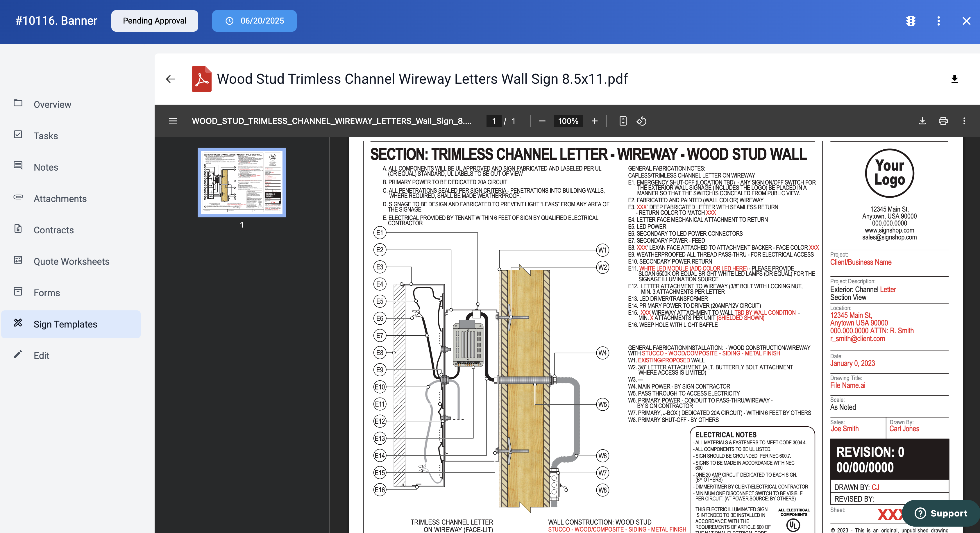Click the Notes icon in sidebar

[x=18, y=165]
